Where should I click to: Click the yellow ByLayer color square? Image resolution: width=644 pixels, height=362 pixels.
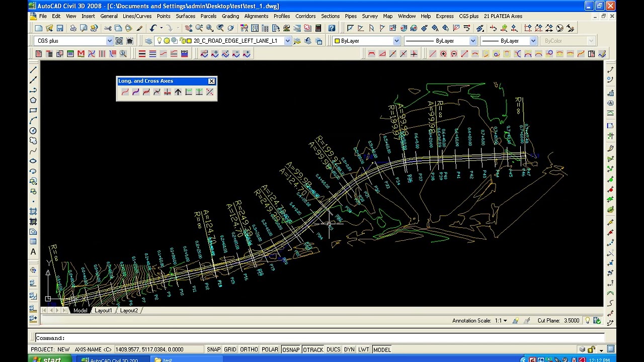click(x=337, y=41)
